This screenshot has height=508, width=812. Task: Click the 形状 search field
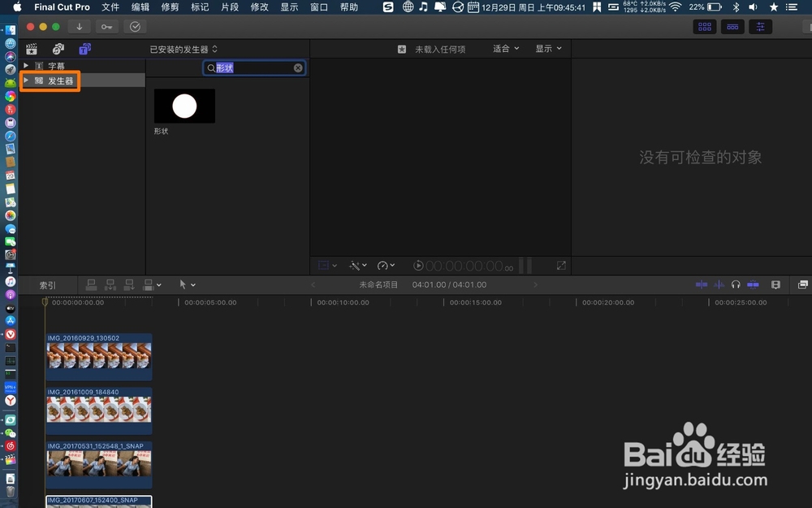[253, 68]
